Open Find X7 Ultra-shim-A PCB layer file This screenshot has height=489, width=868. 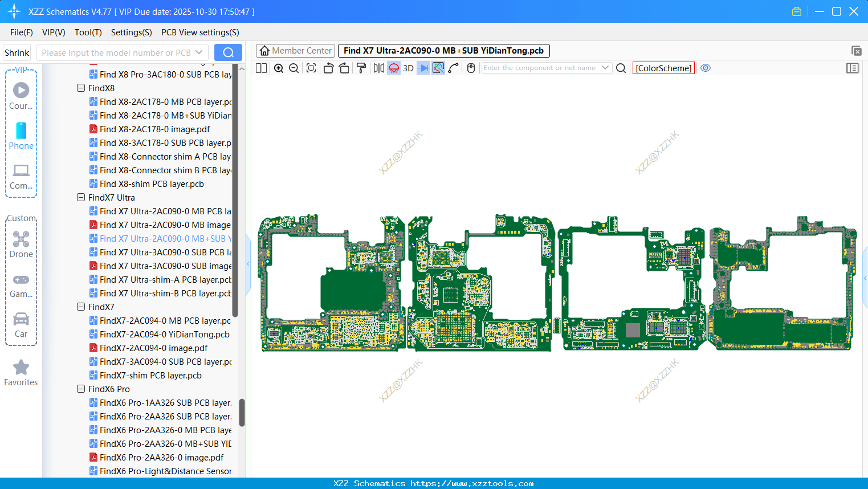(160, 280)
